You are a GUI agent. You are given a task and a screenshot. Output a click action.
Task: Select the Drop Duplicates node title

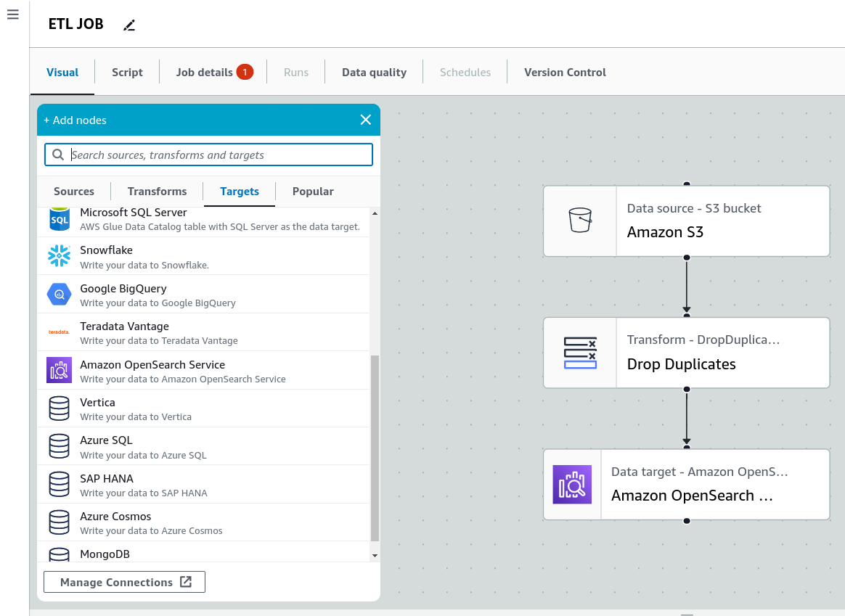(681, 364)
